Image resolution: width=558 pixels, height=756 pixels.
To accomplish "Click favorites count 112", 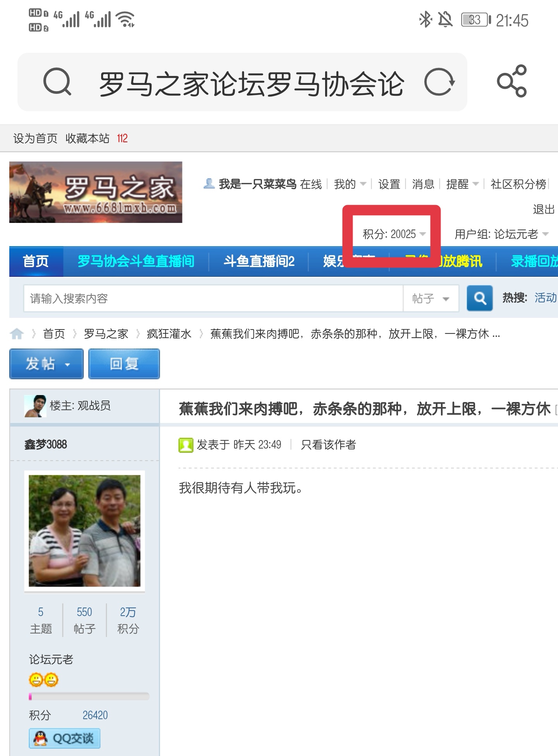I will point(122,138).
